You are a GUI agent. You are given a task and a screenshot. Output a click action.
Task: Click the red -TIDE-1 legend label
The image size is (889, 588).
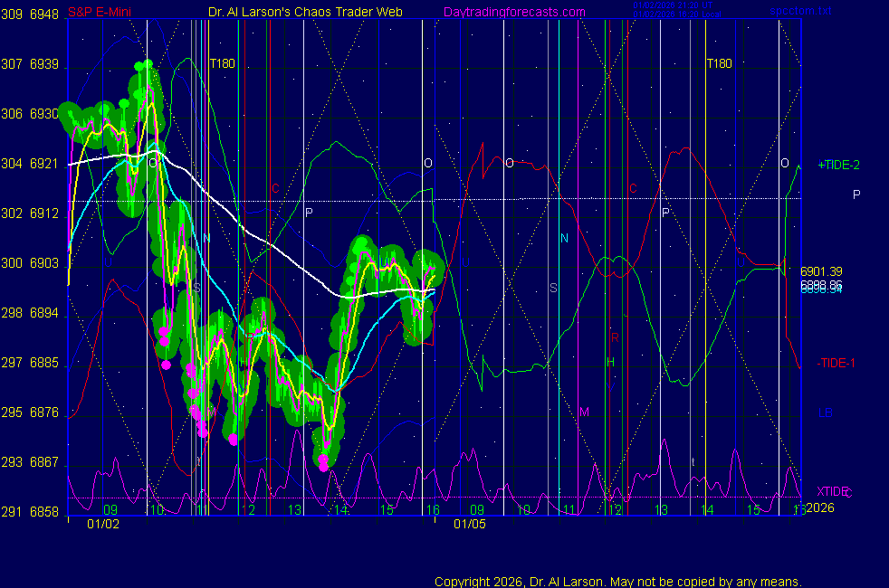[x=836, y=363]
